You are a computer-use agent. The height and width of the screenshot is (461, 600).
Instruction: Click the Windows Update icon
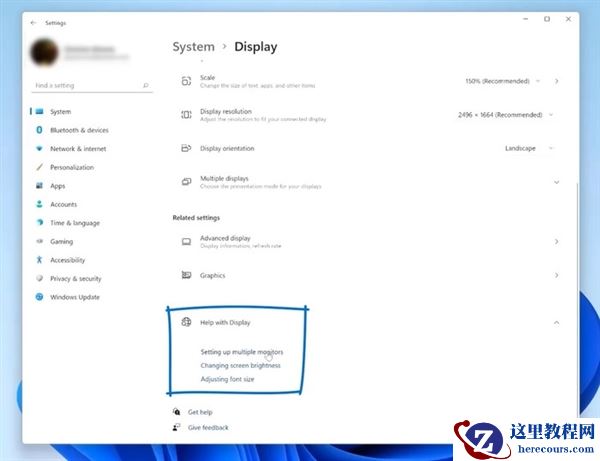pyautogui.click(x=39, y=297)
